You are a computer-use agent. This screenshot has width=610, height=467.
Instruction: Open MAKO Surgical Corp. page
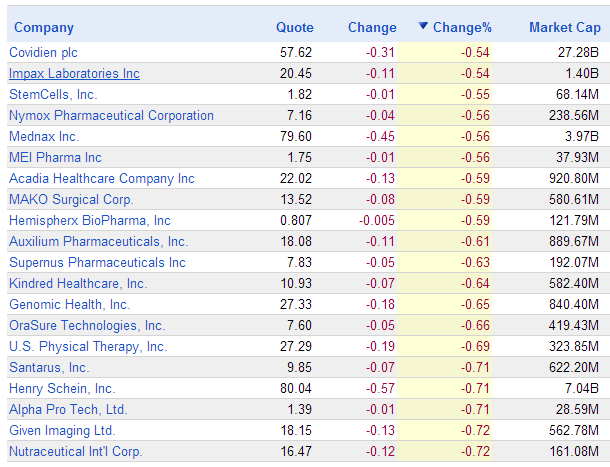pyautogui.click(x=63, y=199)
